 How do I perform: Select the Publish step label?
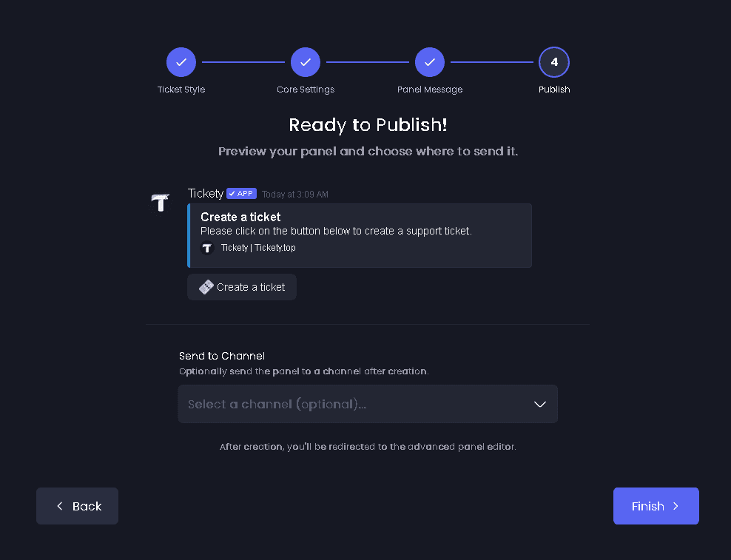[x=554, y=89]
